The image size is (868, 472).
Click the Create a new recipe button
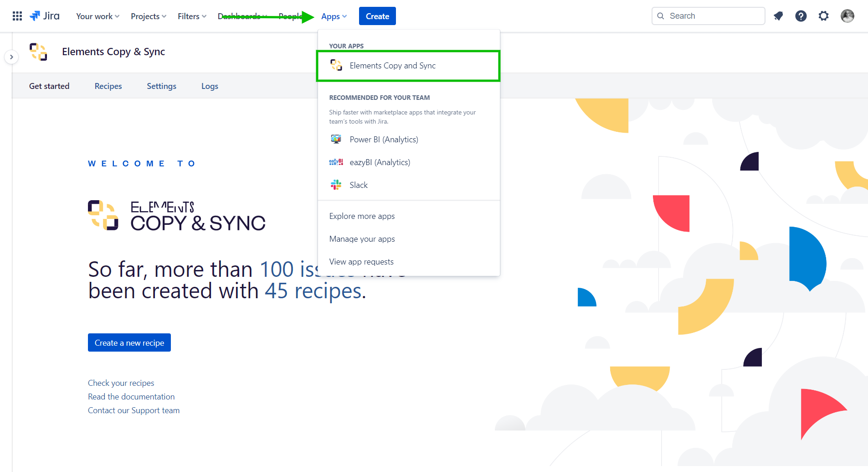point(129,342)
